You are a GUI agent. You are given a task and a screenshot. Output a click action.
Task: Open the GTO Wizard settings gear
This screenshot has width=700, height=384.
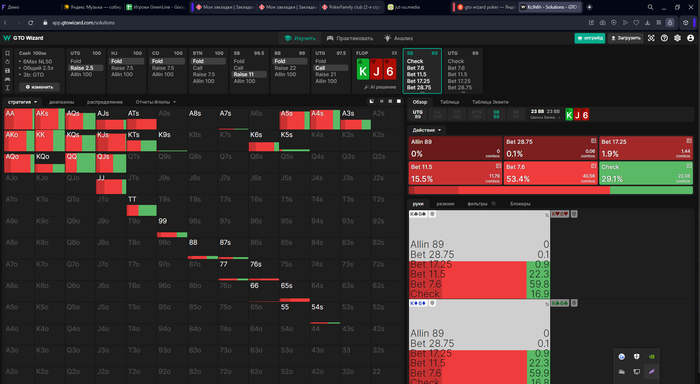677,38
